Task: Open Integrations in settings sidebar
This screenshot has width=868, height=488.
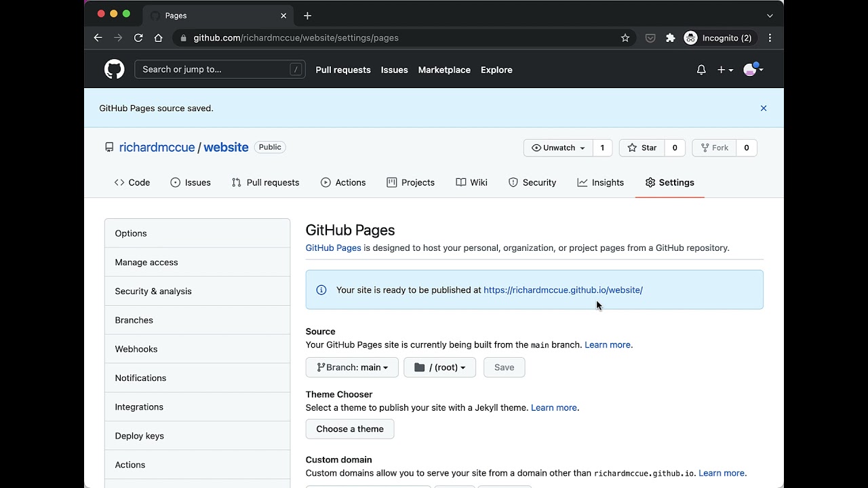Action: (197, 407)
